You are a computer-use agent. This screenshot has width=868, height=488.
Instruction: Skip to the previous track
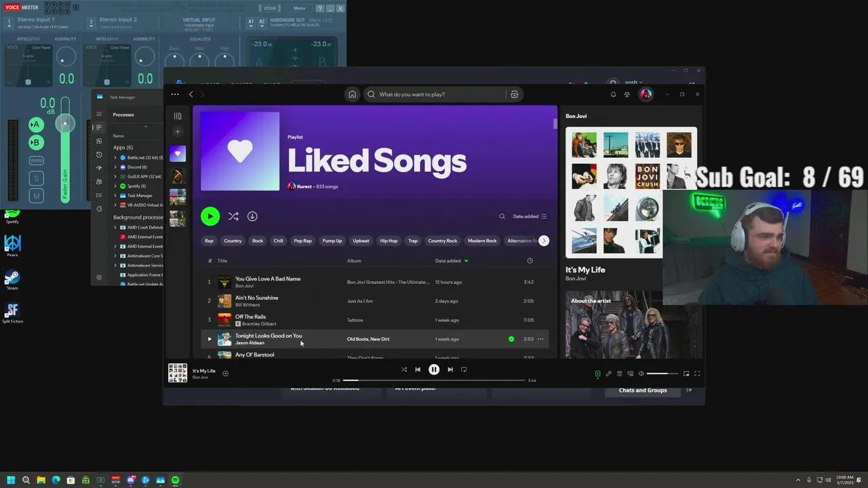tap(418, 369)
